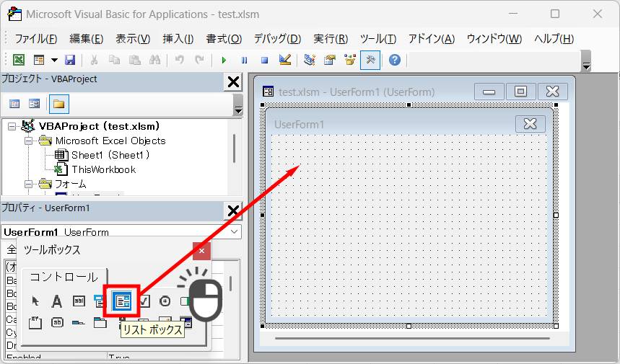The image size is (620, 364).
Task: Click the Save (floppy disk) toolbar icon
Action: 70,60
